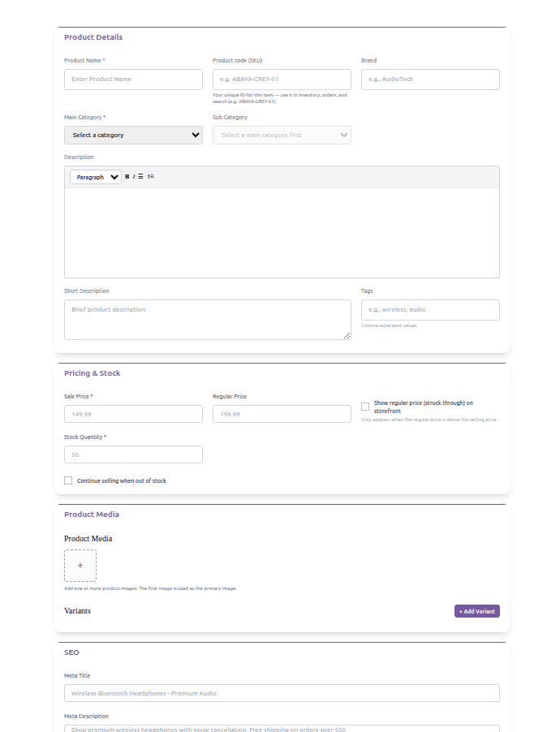
Task: Focus the Sale Price field
Action: point(134,414)
